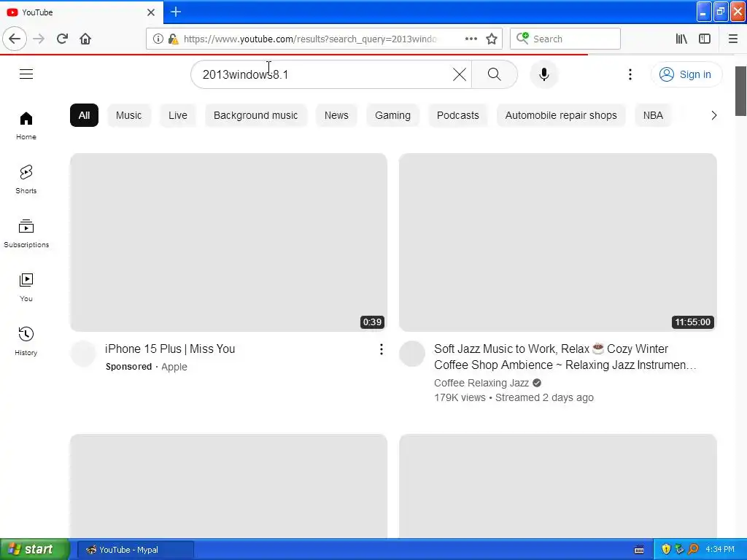The image size is (747, 560).
Task: Open the You section in sidebar
Action: point(26,287)
